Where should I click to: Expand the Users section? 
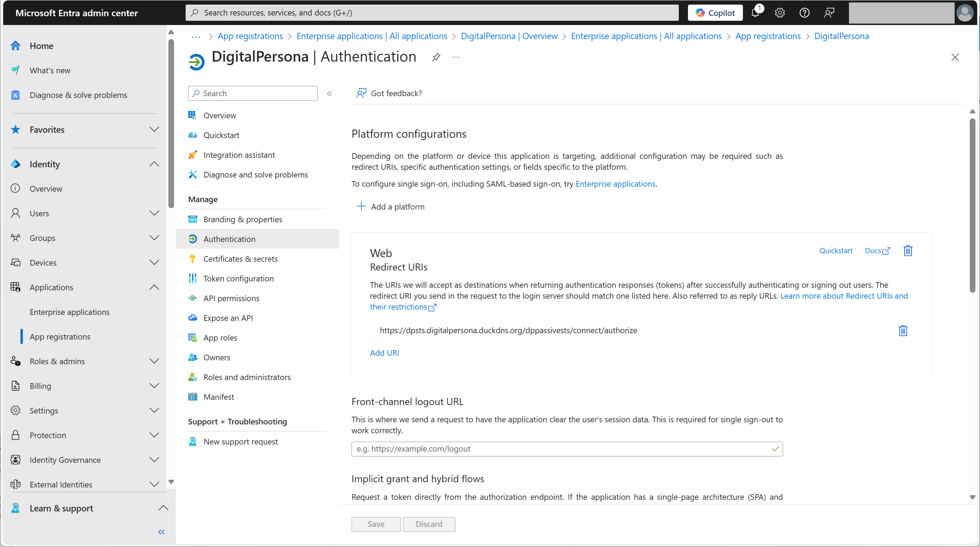[154, 213]
